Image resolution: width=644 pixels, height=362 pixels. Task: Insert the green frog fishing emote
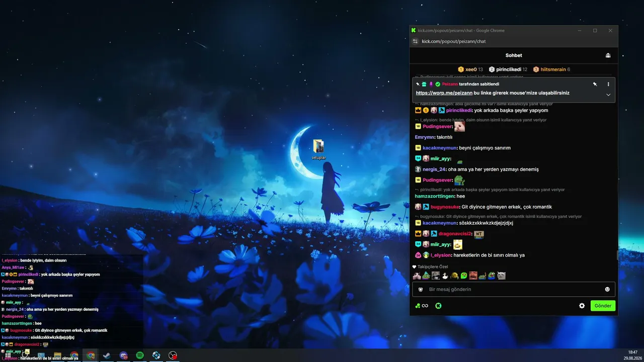(483, 276)
